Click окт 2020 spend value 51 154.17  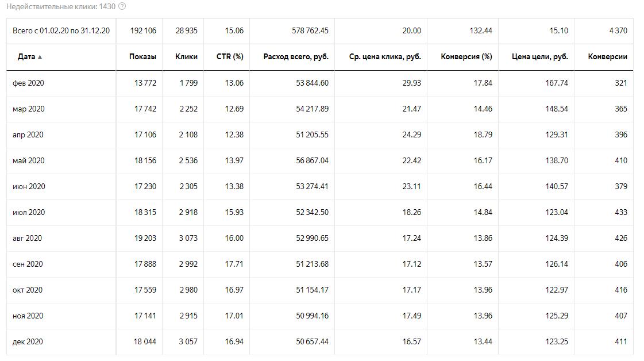click(x=312, y=290)
